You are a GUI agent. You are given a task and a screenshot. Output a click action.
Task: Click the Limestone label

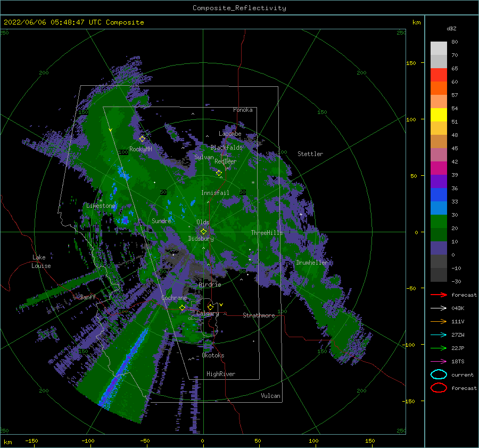[101, 206]
